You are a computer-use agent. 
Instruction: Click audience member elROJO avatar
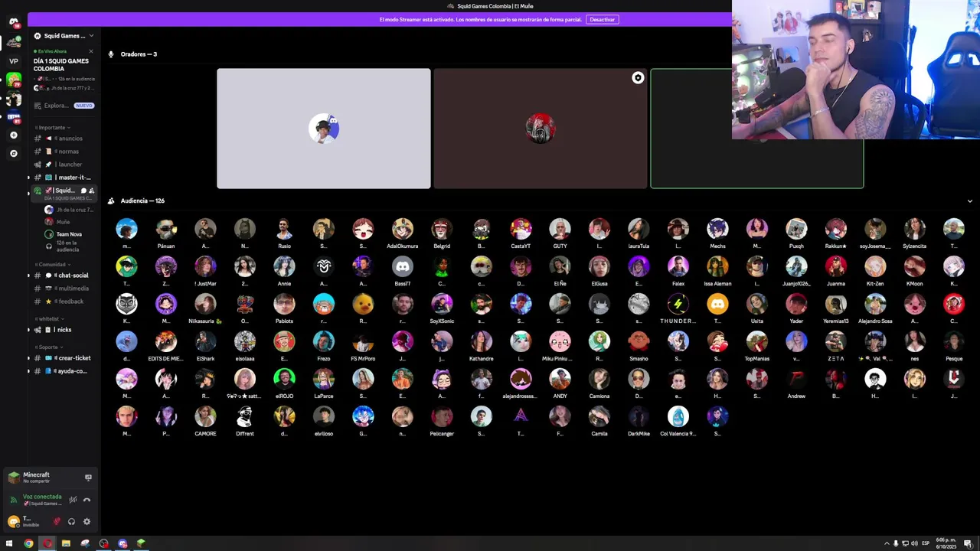pos(284,379)
